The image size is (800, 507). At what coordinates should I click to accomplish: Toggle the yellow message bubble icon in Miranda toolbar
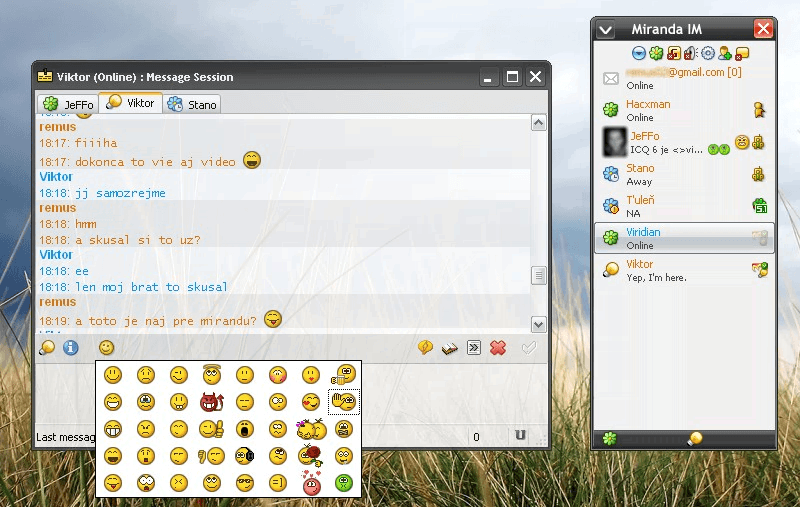coord(742,53)
